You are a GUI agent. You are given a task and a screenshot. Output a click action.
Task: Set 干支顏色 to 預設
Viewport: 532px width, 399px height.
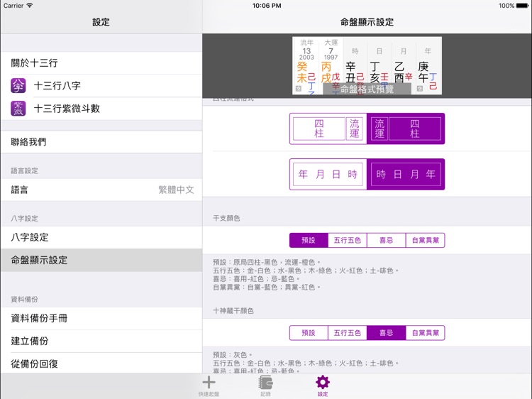(x=309, y=240)
